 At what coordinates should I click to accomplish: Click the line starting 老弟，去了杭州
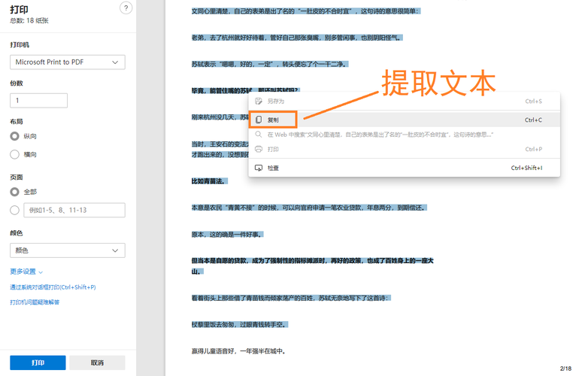297,38
